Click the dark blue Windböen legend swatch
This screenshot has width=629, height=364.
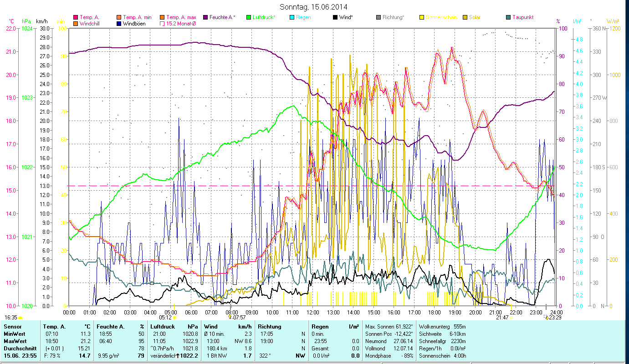[119, 23]
